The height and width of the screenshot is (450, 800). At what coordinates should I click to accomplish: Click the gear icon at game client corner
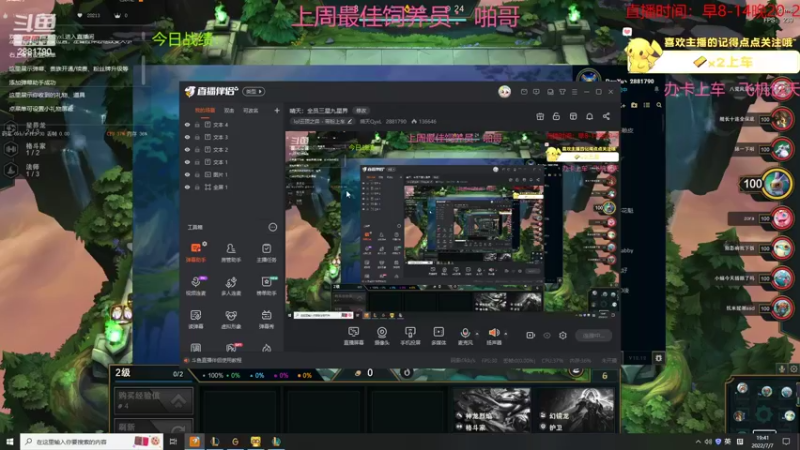tap(659, 358)
